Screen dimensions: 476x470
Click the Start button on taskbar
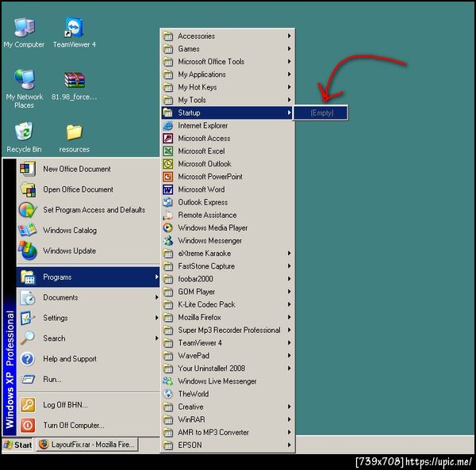[17, 445]
